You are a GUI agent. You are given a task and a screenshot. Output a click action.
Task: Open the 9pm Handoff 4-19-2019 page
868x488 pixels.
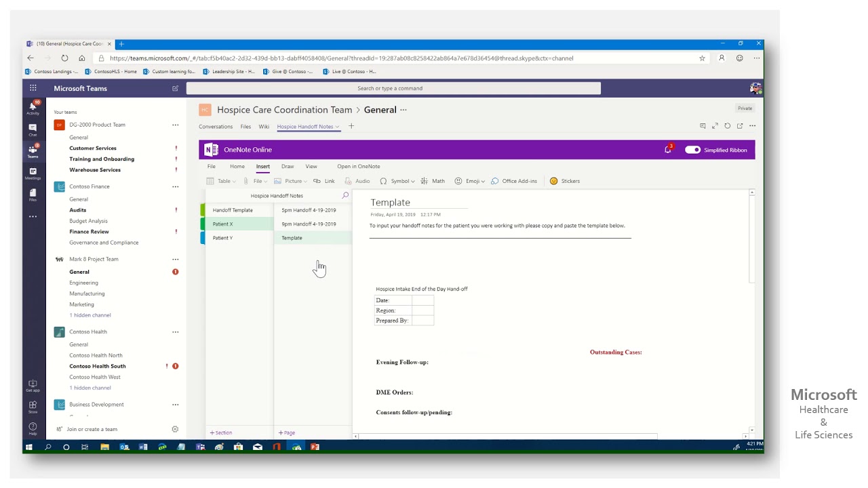313,224
